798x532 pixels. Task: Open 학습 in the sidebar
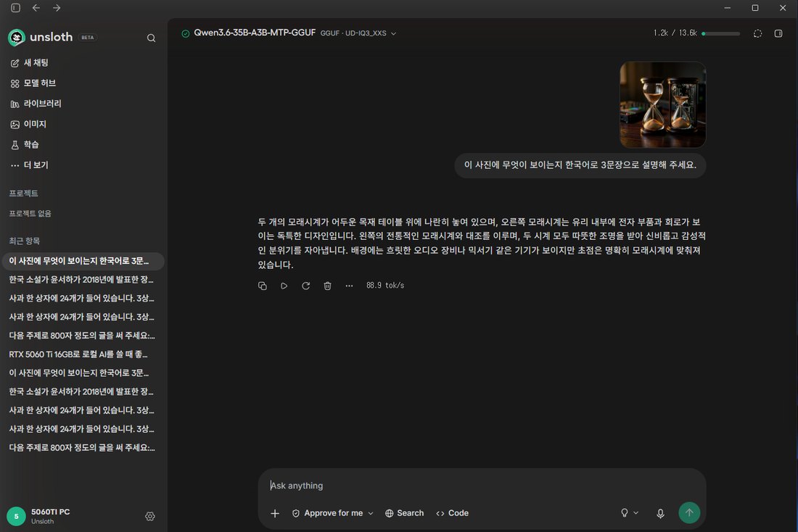[x=25, y=144]
